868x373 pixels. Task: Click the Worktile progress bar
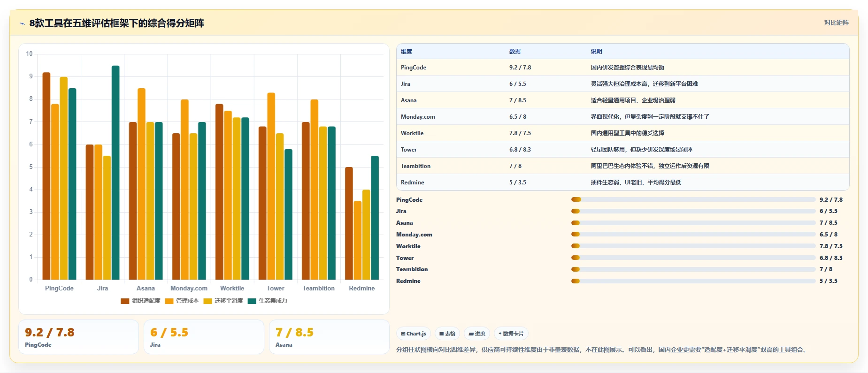click(x=693, y=246)
